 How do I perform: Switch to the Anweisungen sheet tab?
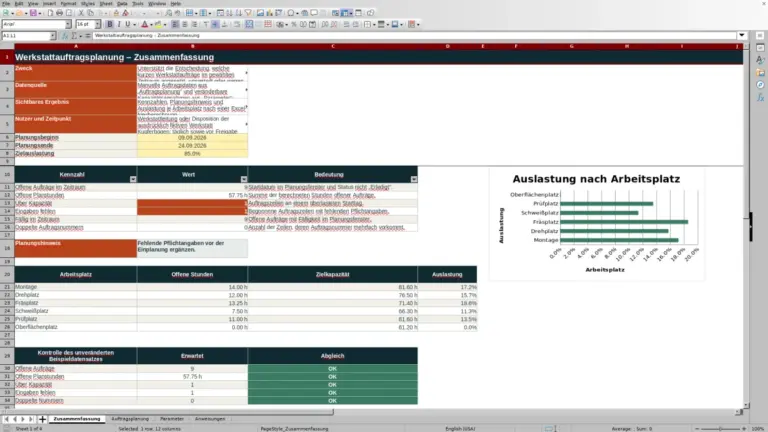coord(210,419)
